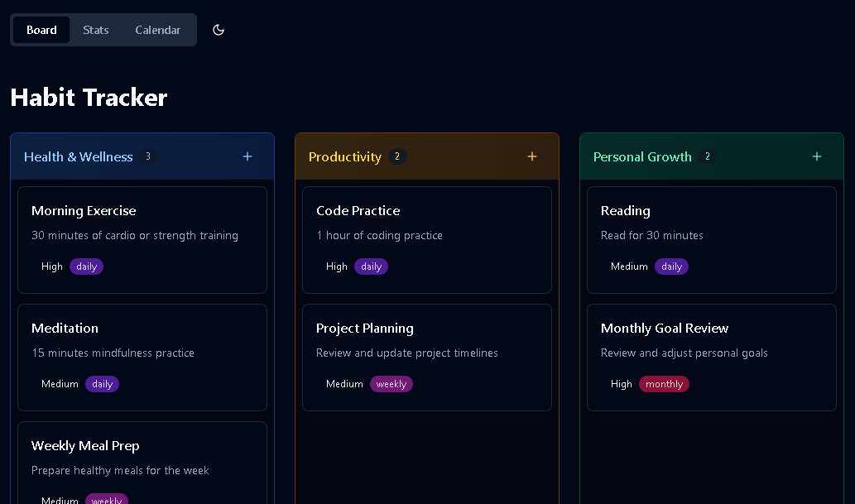Switch to the Stats tab
The height and width of the screenshot is (504, 855).
96,30
